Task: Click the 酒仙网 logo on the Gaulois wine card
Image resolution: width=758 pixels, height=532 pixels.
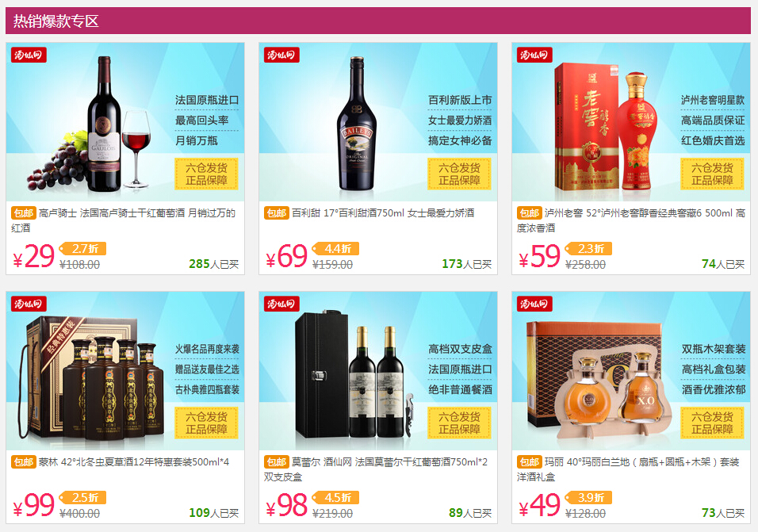Action: [x=29, y=55]
